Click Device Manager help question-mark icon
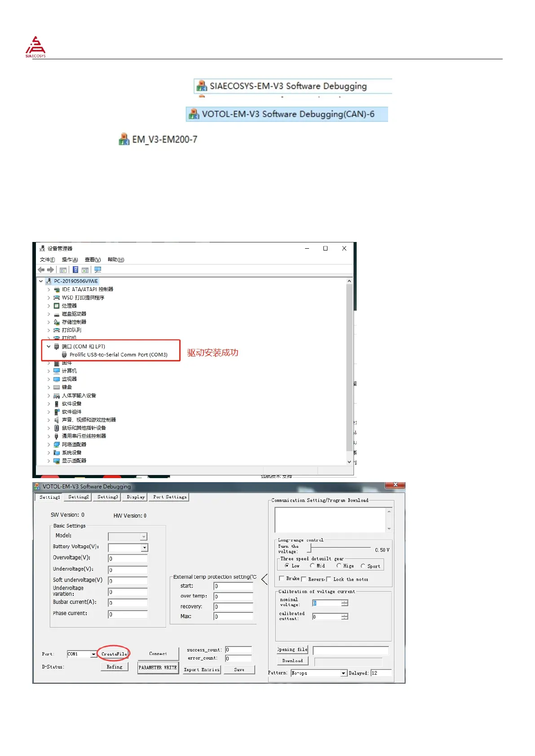535x756 pixels. point(75,270)
